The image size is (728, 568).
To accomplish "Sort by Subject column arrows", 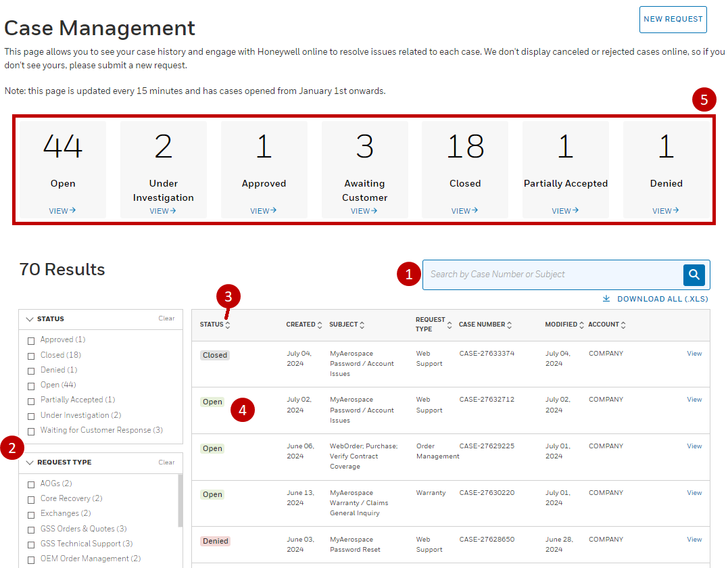I will [x=362, y=325].
